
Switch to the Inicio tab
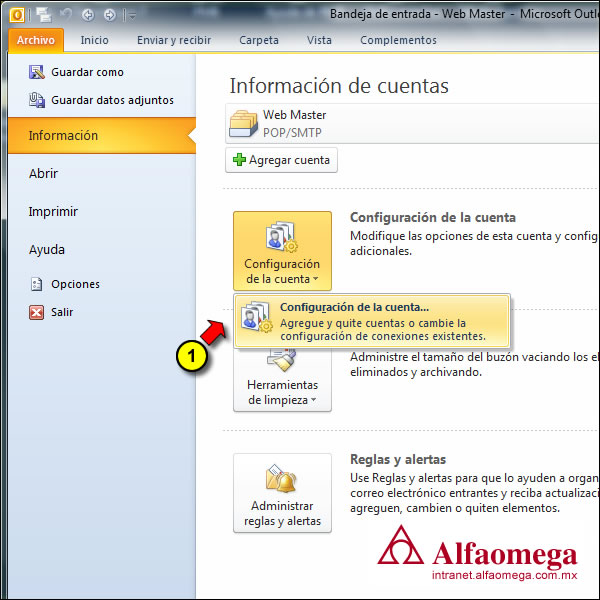click(95, 40)
